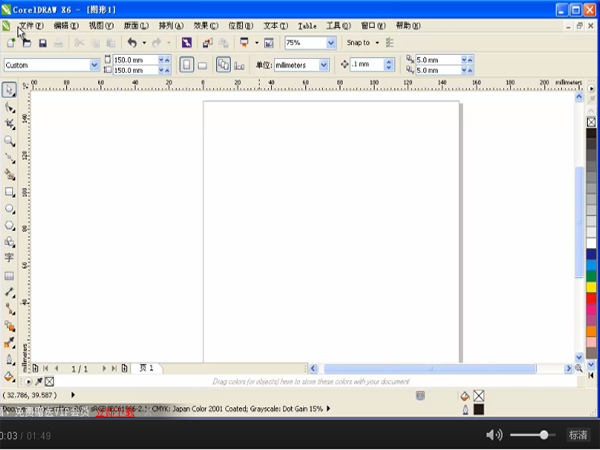600x450 pixels.
Task: Click the nudge distance .1 mm field
Action: (367, 65)
